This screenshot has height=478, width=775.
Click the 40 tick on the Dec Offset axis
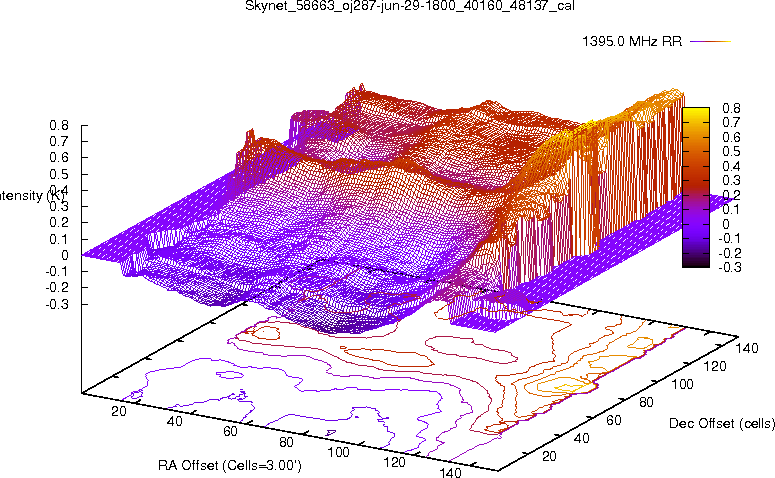tap(582, 438)
